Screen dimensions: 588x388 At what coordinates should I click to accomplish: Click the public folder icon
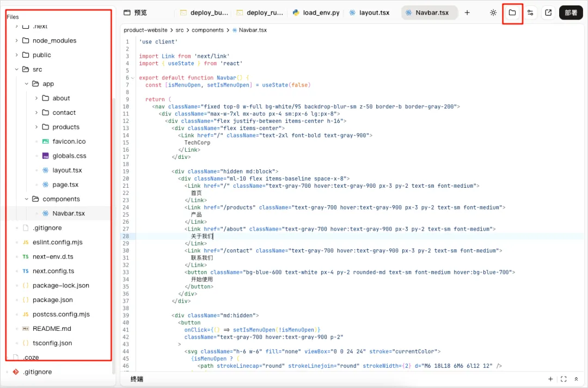pos(26,55)
